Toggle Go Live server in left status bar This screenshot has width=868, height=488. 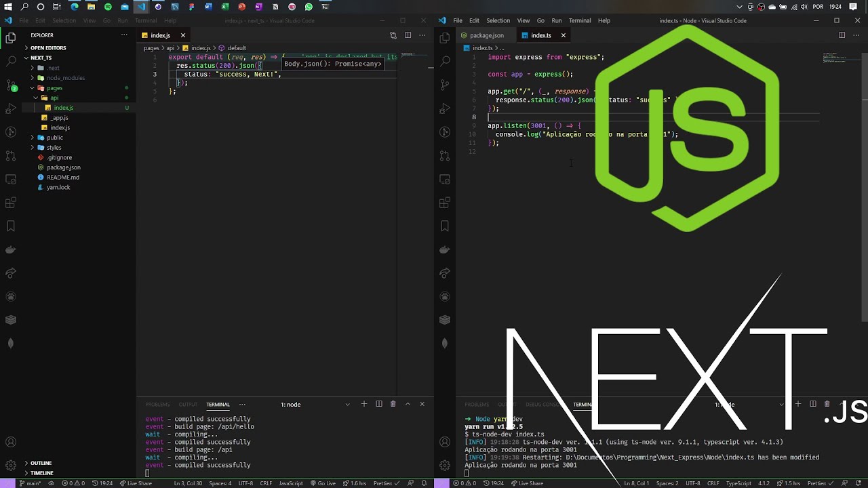tap(323, 483)
